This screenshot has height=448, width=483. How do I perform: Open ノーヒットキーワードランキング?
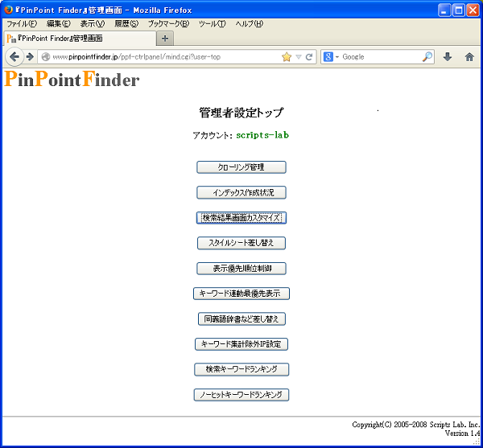[x=242, y=395]
